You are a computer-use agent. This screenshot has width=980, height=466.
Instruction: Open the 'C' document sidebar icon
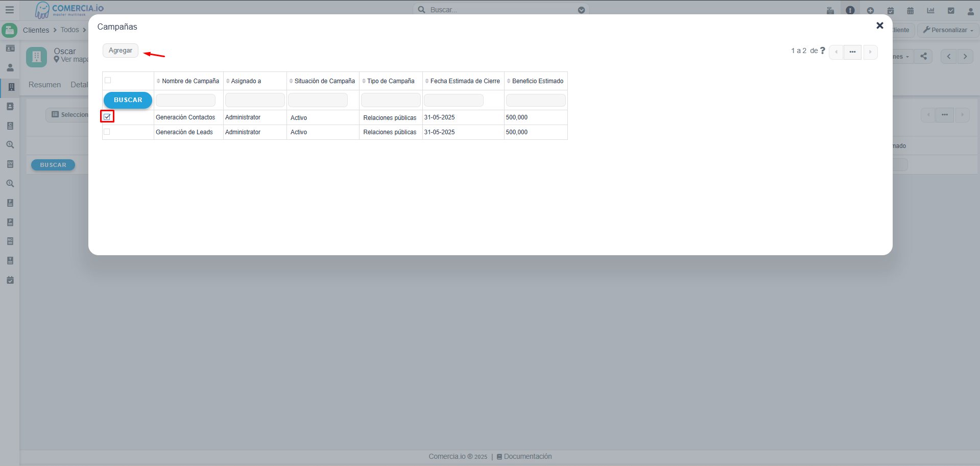click(x=10, y=126)
